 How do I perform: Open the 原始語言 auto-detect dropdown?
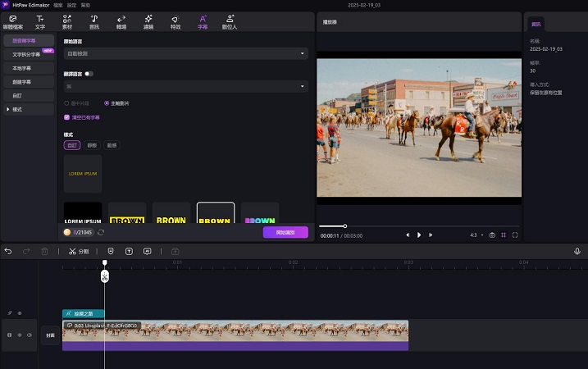(x=185, y=53)
